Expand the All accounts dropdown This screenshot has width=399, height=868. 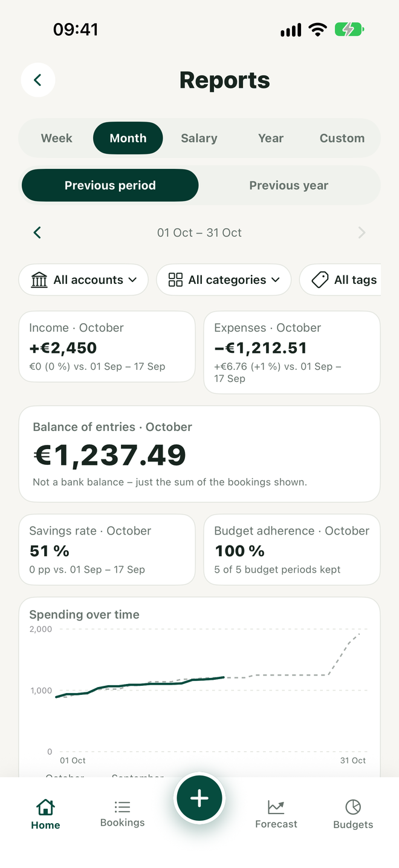83,280
